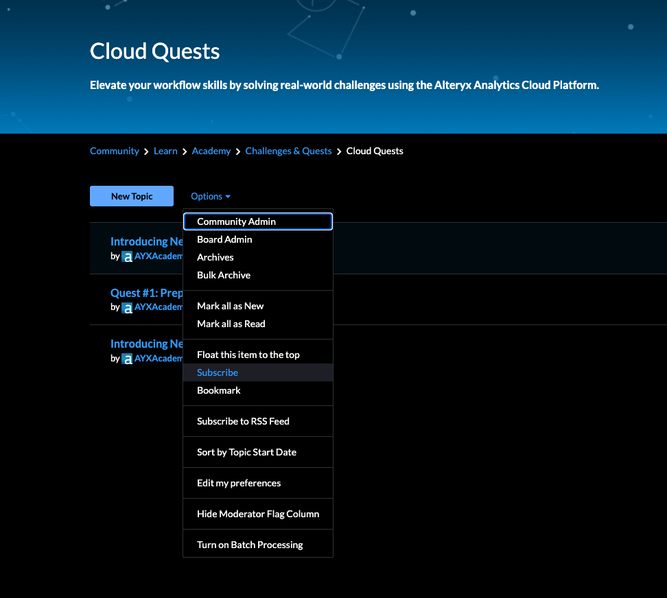Screen dimensions: 667x598
Task: Expand the Options dropdown arrow
Action: pyautogui.click(x=228, y=197)
